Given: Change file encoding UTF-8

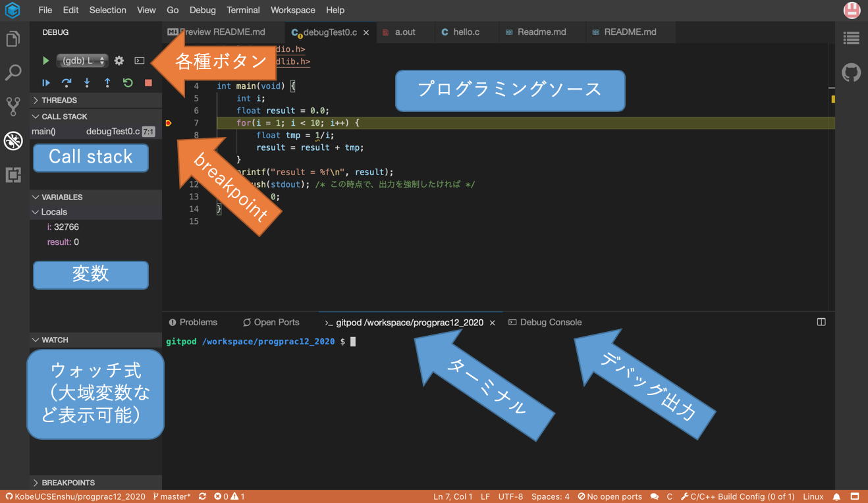Looking at the screenshot, I should 511,496.
